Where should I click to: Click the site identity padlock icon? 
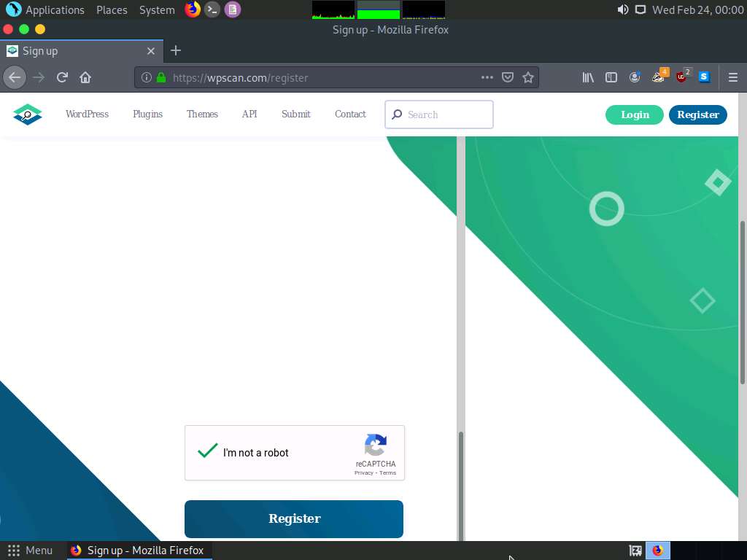162,77
